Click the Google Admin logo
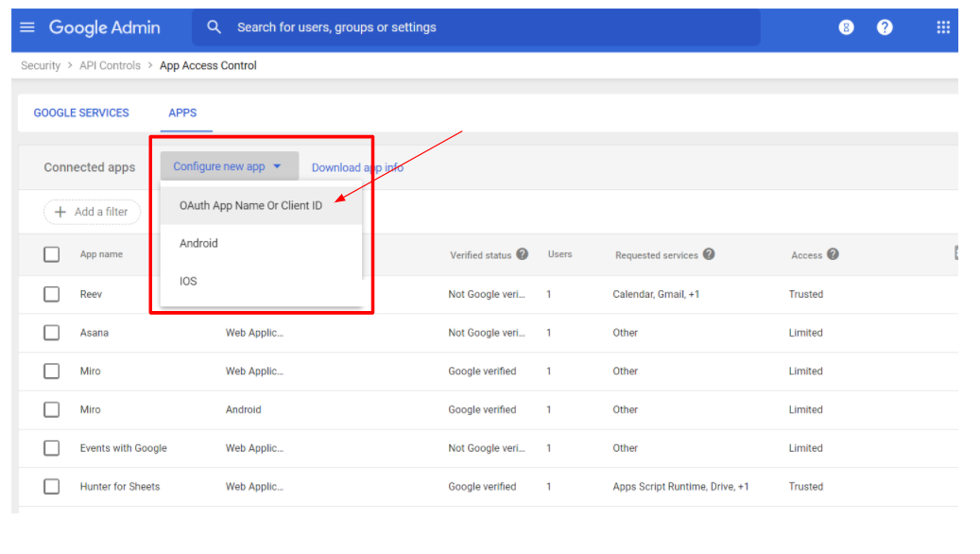The image size is (980, 554). pyautogui.click(x=104, y=27)
